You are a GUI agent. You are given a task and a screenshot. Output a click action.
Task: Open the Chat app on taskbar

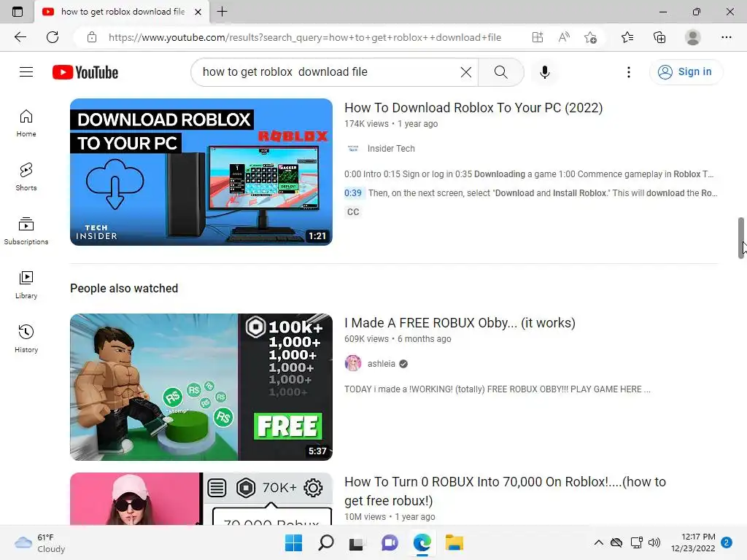click(390, 542)
